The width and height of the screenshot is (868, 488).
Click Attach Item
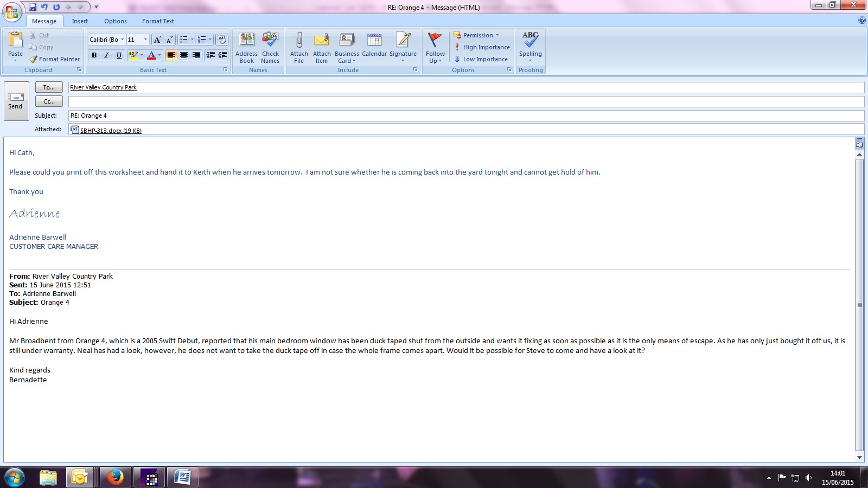(x=322, y=48)
